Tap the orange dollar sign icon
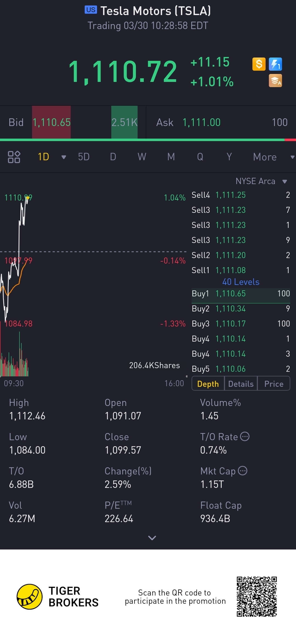This screenshot has height=644, width=296. point(259,64)
